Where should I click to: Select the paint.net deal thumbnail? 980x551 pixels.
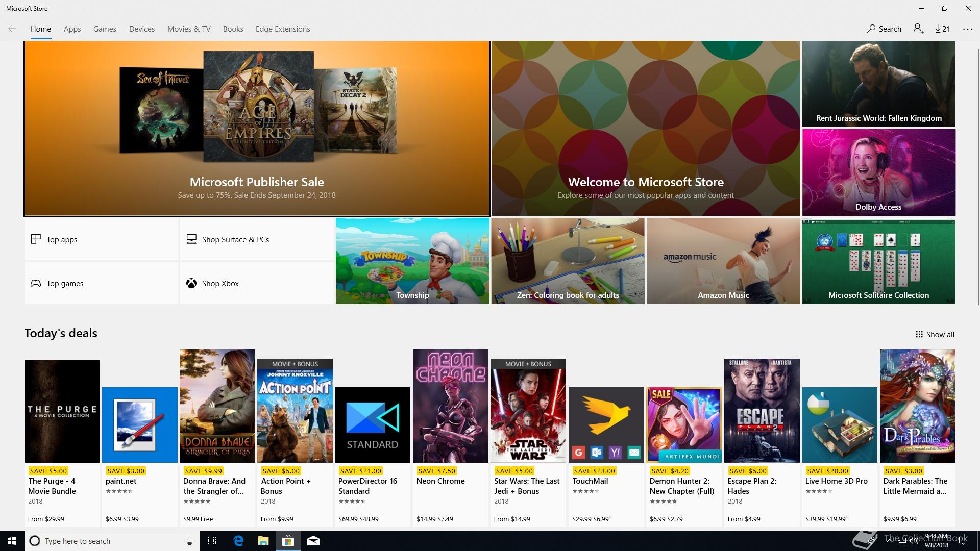[x=139, y=424]
